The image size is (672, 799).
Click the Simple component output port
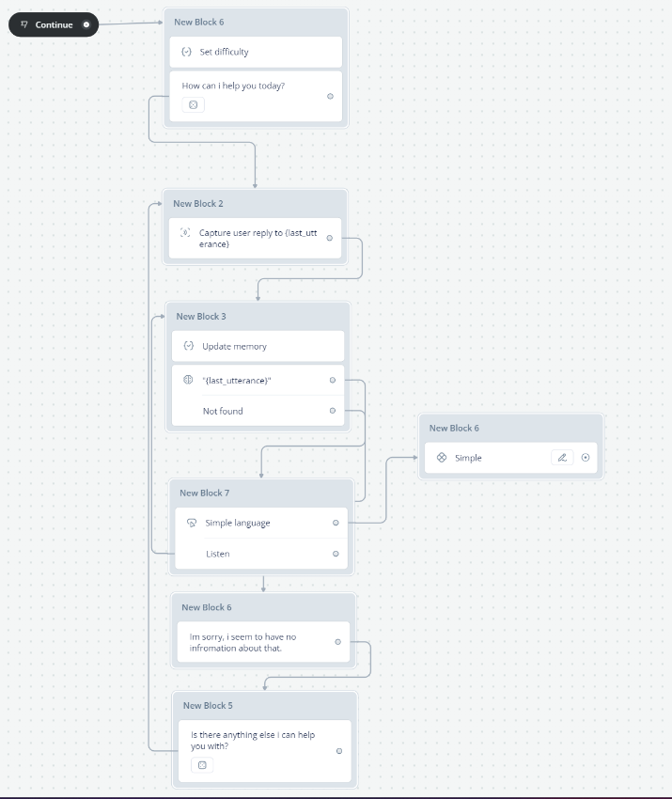[586, 458]
